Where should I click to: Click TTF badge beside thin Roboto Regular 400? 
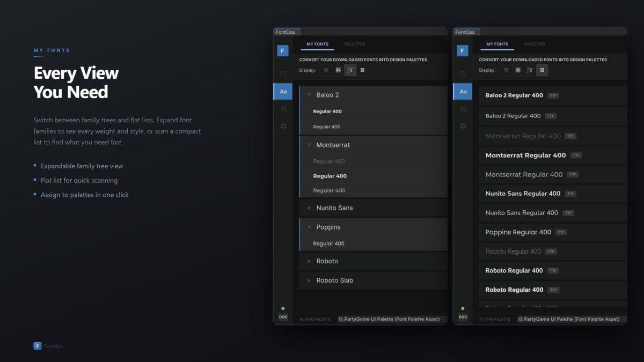551,252
